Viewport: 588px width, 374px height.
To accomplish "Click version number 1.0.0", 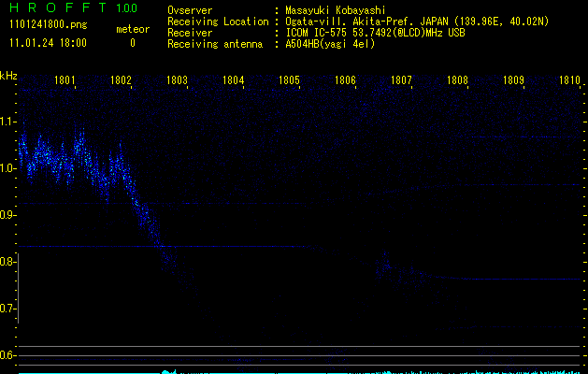I will (x=126, y=7).
